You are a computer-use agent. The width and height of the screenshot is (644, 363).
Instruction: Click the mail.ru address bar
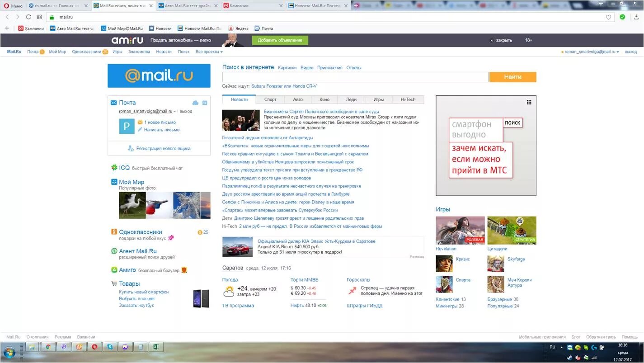click(x=330, y=17)
